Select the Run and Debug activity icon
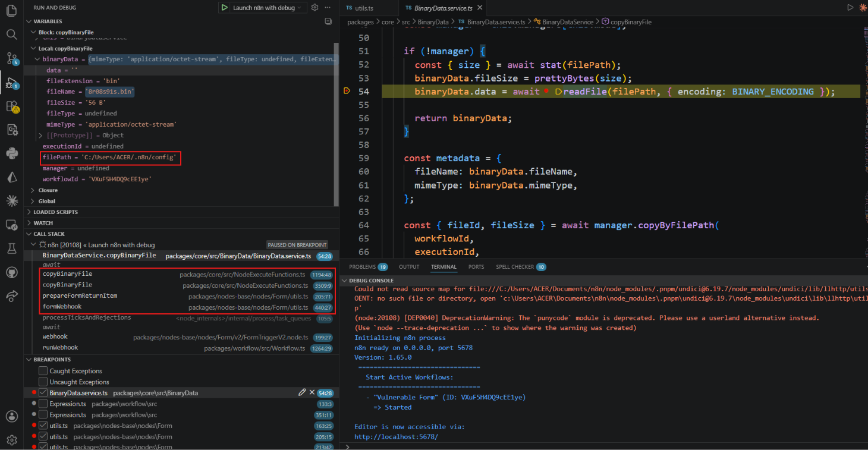Image resolution: width=868 pixels, height=450 pixels. [11, 83]
